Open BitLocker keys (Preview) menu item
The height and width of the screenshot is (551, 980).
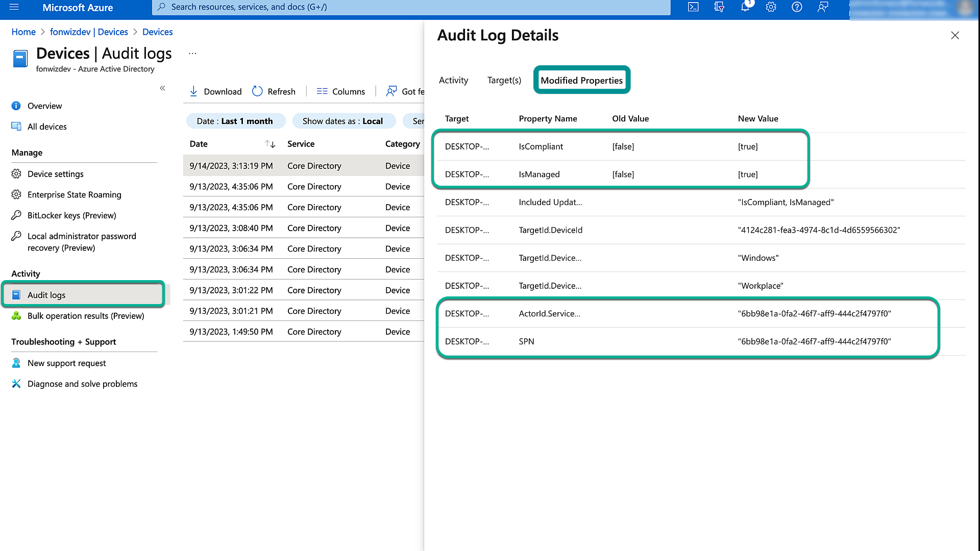(x=71, y=215)
